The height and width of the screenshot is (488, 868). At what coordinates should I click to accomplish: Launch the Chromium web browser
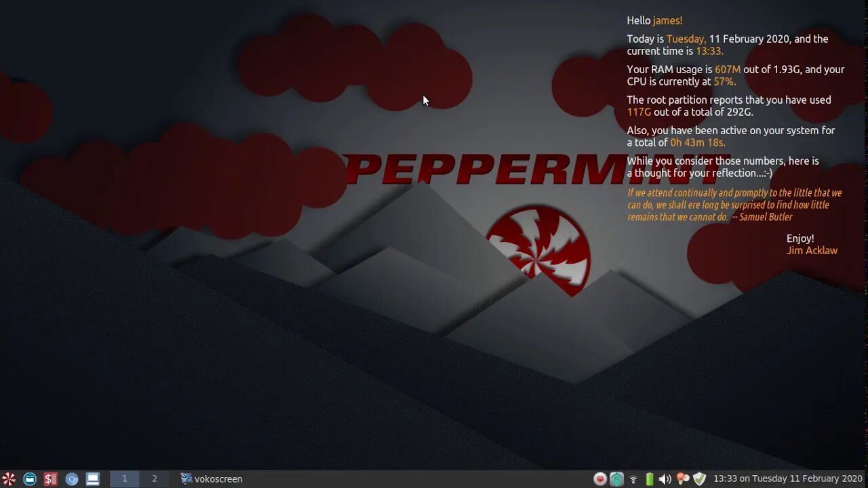tap(72, 479)
